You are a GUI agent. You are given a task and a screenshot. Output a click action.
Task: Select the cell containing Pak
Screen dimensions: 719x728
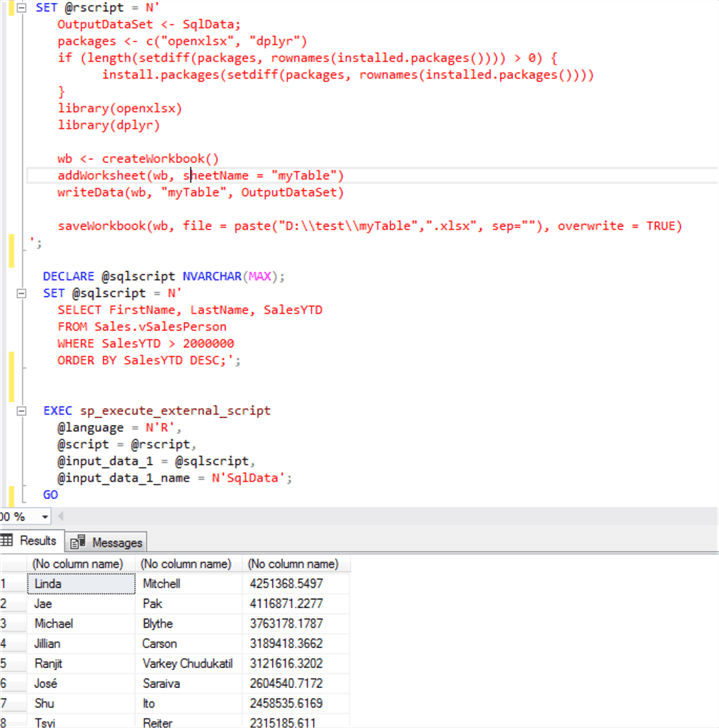tap(188, 604)
